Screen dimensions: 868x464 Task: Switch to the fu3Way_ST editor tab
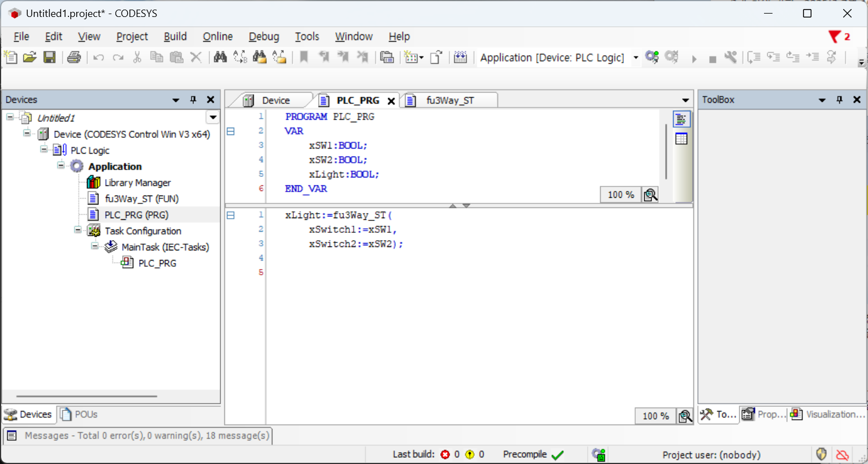[x=450, y=101]
